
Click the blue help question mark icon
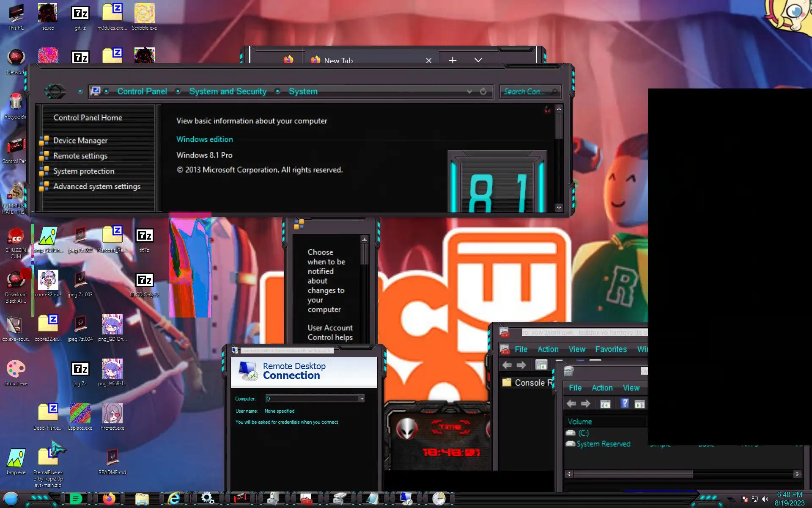click(625, 403)
